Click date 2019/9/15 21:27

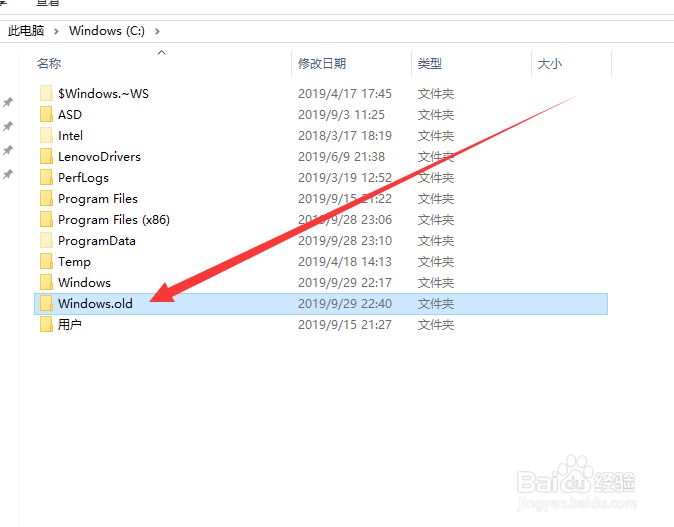(x=345, y=325)
